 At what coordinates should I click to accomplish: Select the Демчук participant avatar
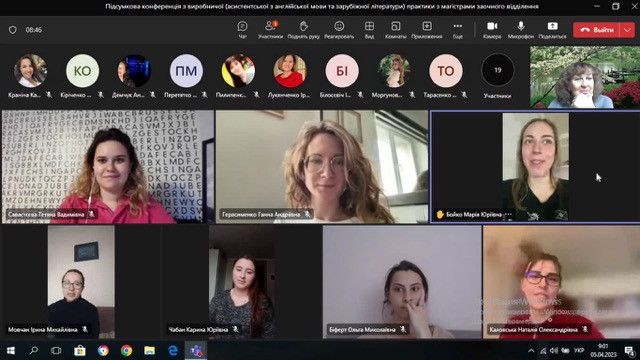click(134, 71)
